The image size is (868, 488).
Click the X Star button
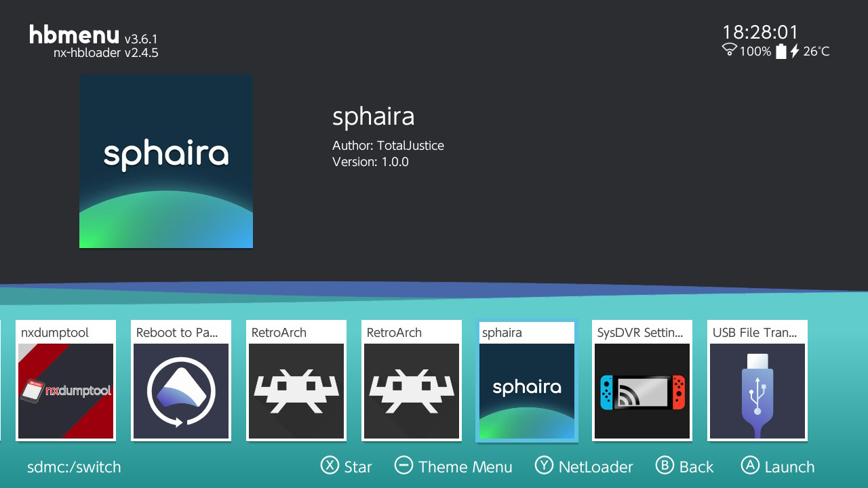tap(347, 466)
